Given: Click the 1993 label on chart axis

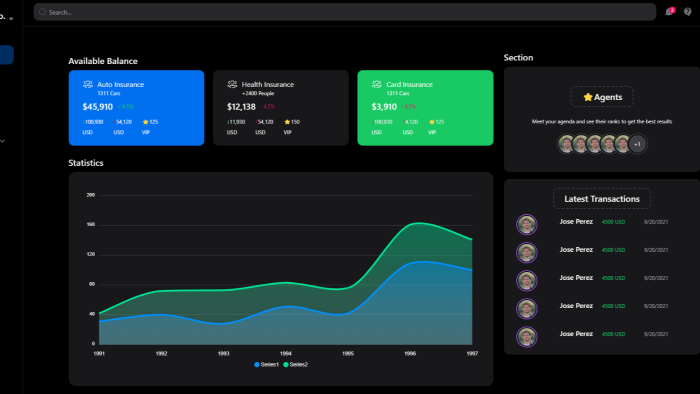Looking at the screenshot, I should tap(223, 353).
